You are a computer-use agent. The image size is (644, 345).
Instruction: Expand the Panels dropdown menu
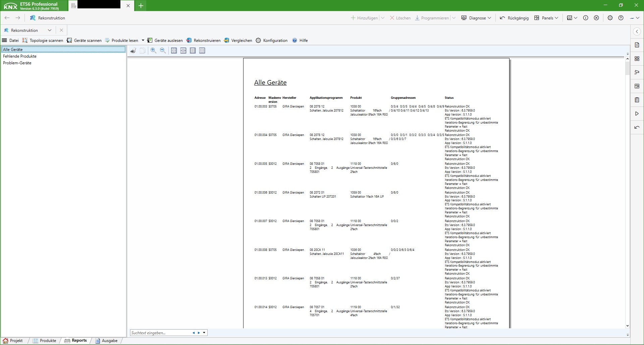point(546,18)
